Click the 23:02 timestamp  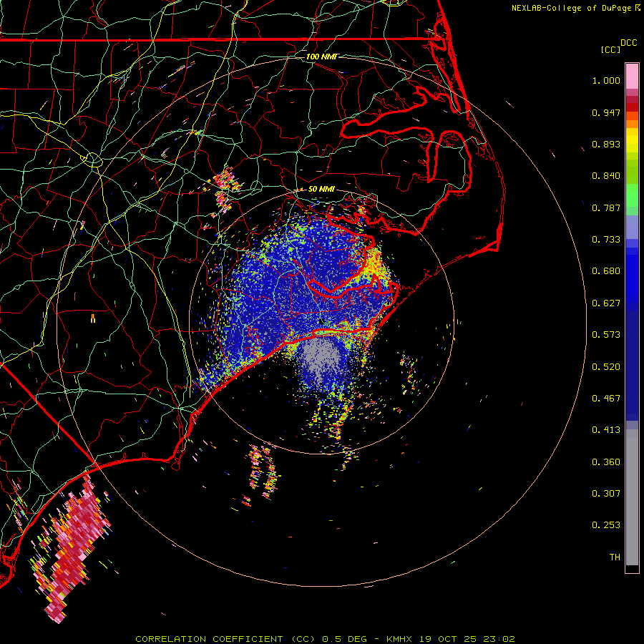tap(499, 639)
